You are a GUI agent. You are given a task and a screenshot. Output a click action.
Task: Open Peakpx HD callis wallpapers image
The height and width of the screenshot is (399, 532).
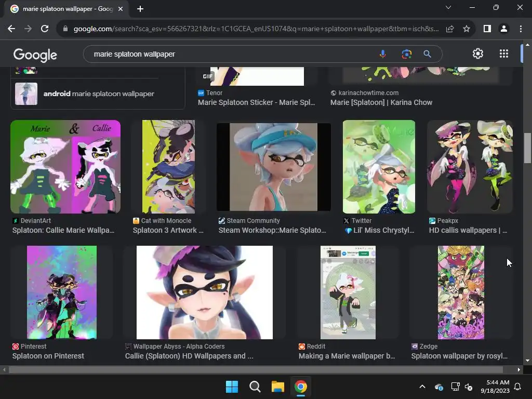pyautogui.click(x=470, y=167)
